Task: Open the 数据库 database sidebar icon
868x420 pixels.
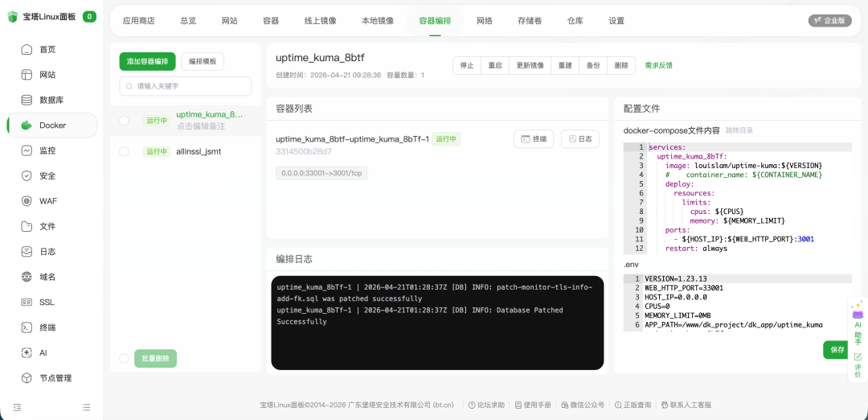Action: [27, 101]
